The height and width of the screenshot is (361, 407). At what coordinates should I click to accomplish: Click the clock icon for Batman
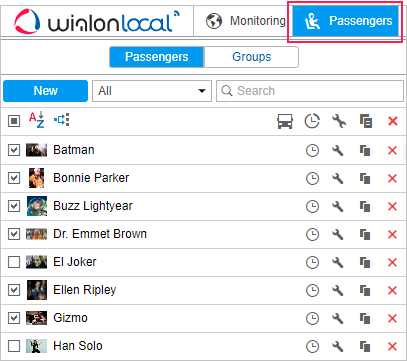point(312,151)
